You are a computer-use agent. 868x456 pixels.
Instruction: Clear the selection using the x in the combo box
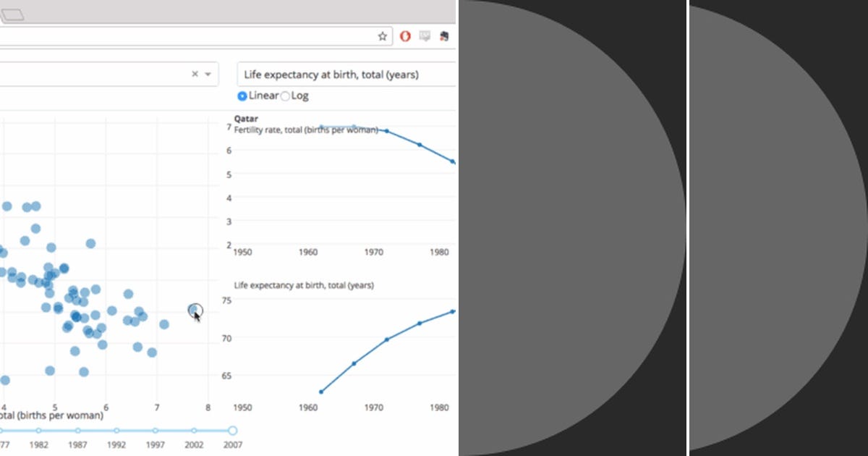point(194,74)
